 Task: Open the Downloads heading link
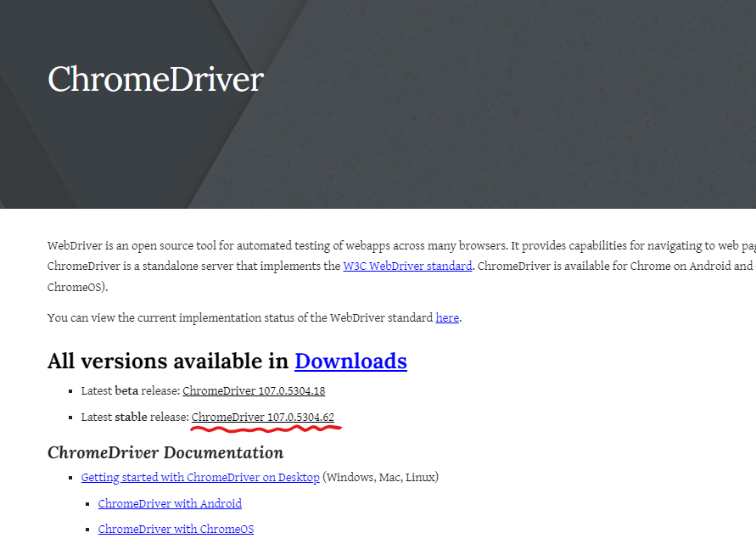click(x=351, y=362)
